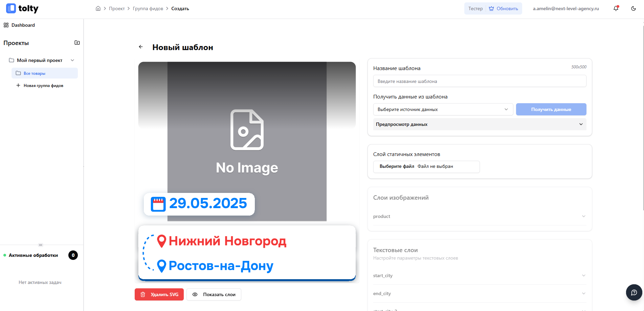Image resolution: width=644 pixels, height=311 pixels.
Task: Expand the start_city text layer
Action: (x=480, y=275)
